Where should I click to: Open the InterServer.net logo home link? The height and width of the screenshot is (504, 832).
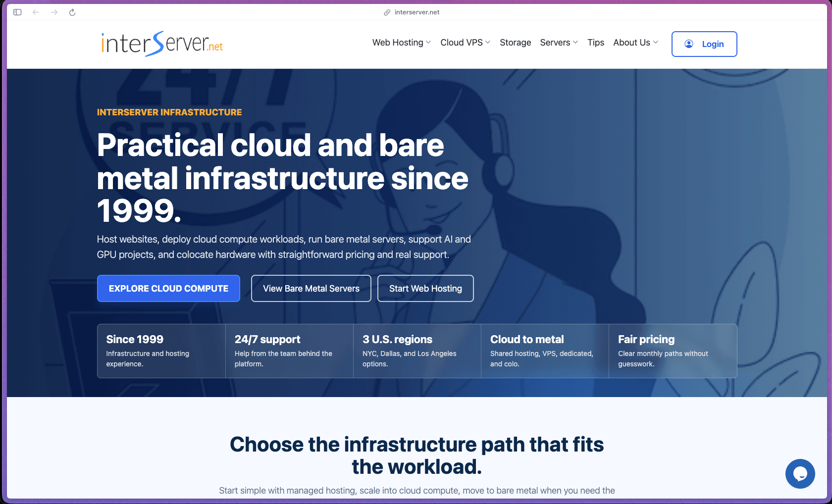coord(162,44)
